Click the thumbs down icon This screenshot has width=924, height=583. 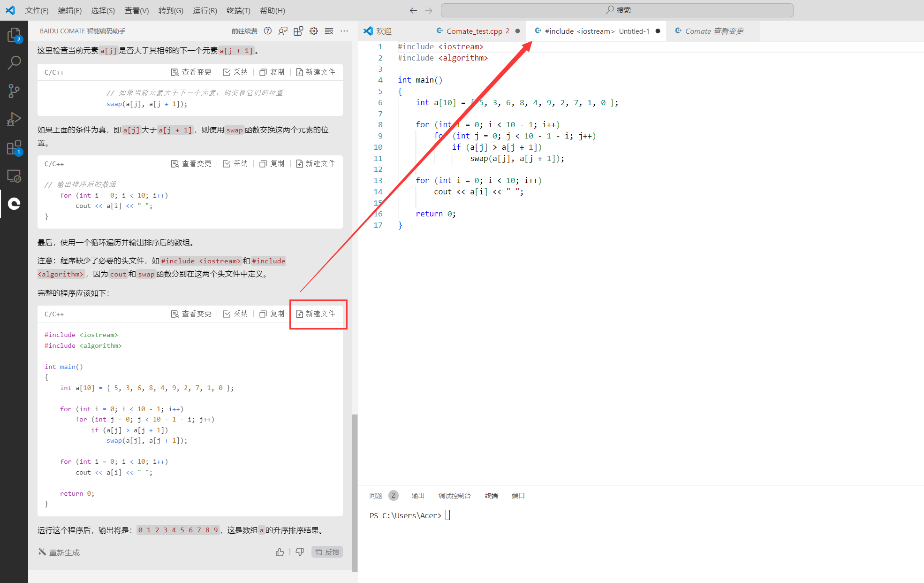pos(300,552)
